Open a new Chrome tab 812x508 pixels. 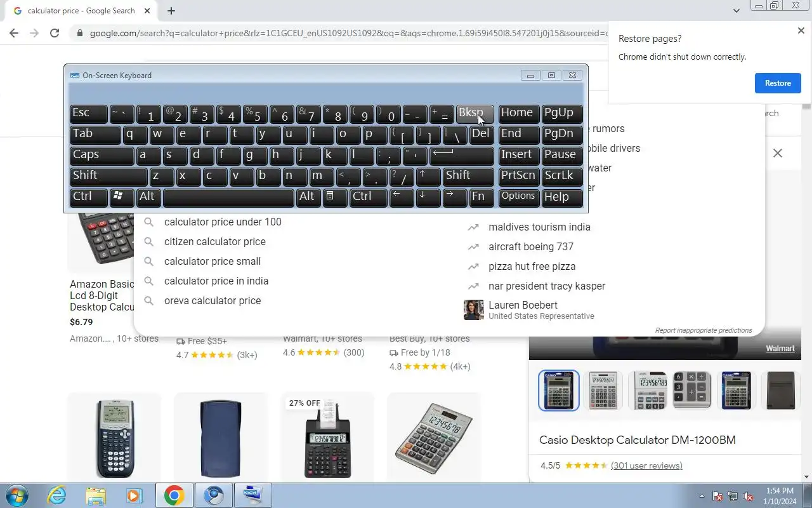pos(171,11)
